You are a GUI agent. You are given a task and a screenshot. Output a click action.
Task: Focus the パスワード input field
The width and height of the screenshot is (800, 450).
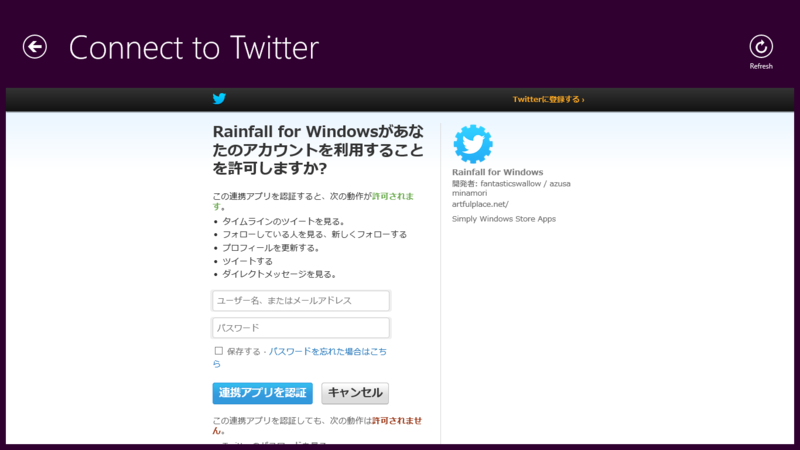pyautogui.click(x=301, y=328)
